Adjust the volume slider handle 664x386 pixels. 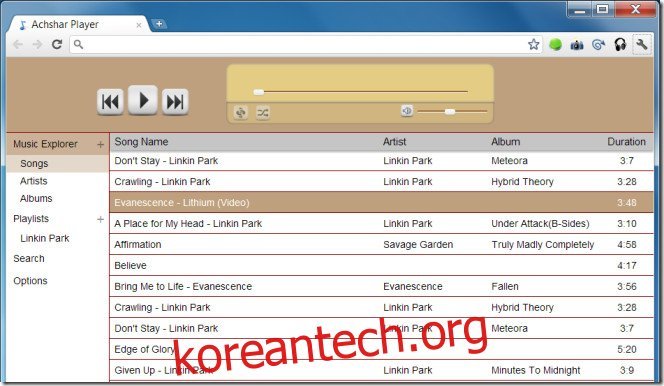coord(450,111)
